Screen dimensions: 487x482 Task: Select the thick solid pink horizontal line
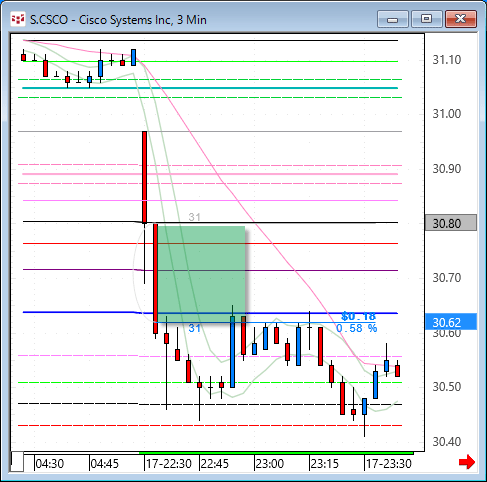(x=210, y=174)
